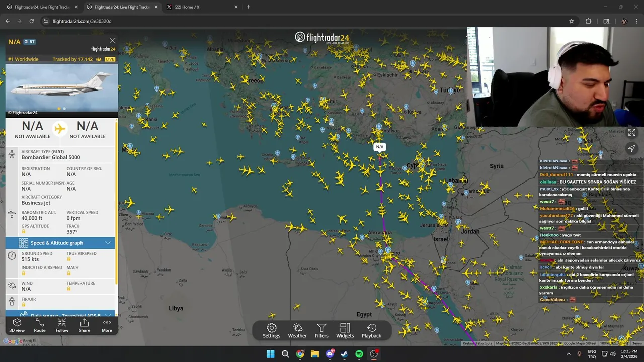Click the track 357° value
This screenshot has width=644, height=362.
pos(72,232)
